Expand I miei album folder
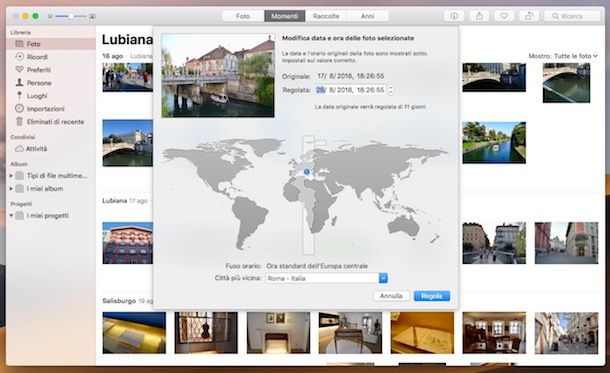This screenshot has width=610, height=373. pyautogui.click(x=11, y=189)
